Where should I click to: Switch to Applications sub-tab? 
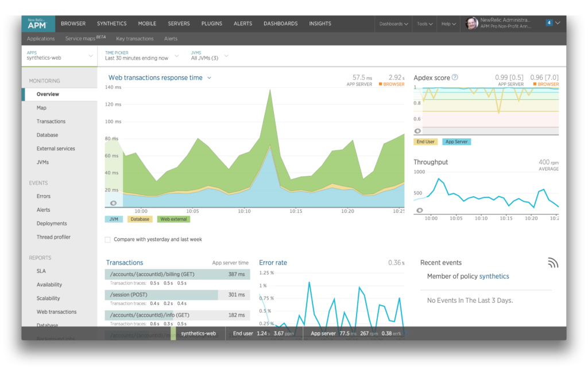[41, 38]
